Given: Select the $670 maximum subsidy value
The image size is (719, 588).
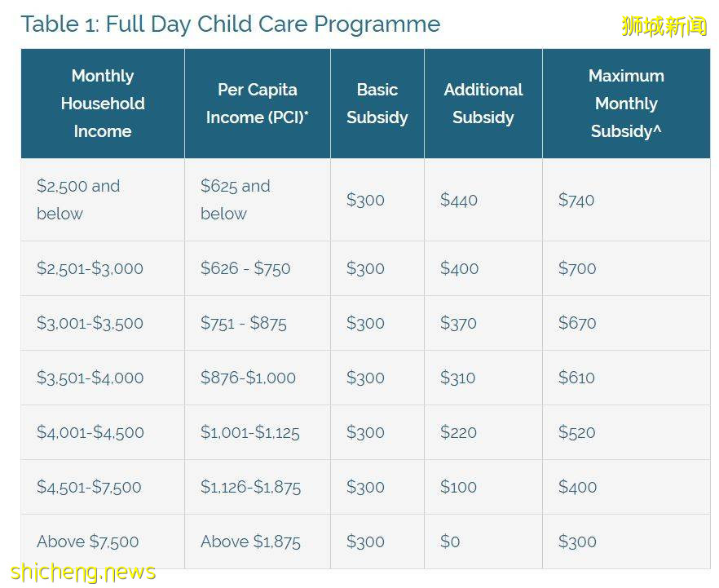Looking at the screenshot, I should pos(577,323).
